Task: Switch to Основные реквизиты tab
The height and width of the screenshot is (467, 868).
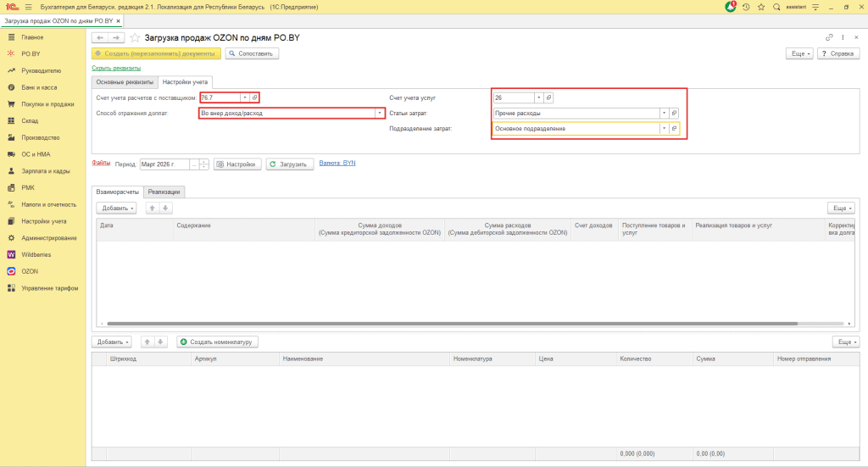Action: tap(125, 82)
